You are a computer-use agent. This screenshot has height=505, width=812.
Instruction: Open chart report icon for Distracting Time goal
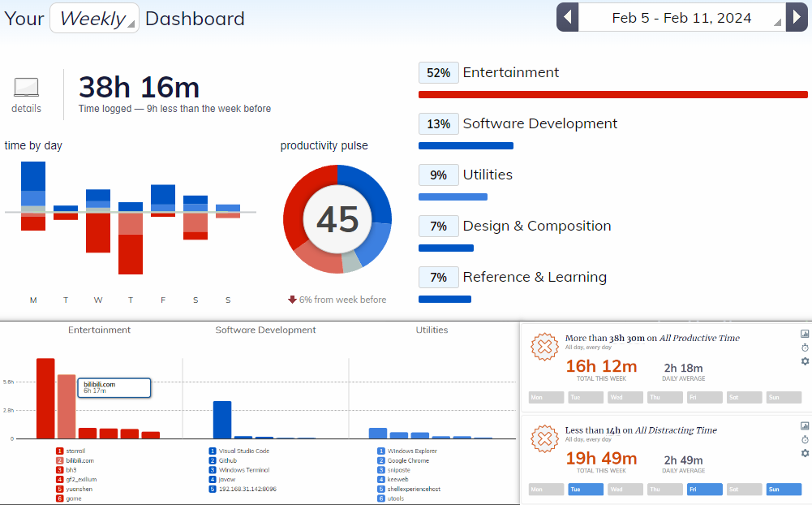point(805,425)
